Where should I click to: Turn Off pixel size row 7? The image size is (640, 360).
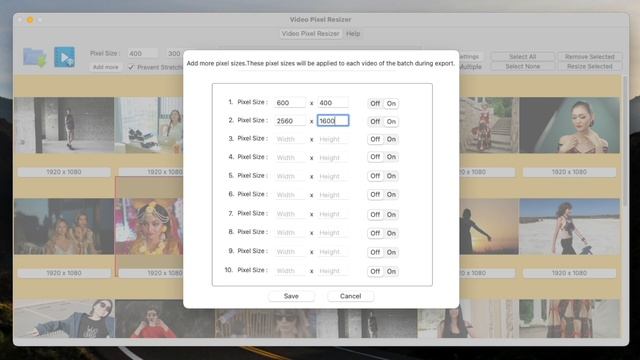(x=375, y=214)
